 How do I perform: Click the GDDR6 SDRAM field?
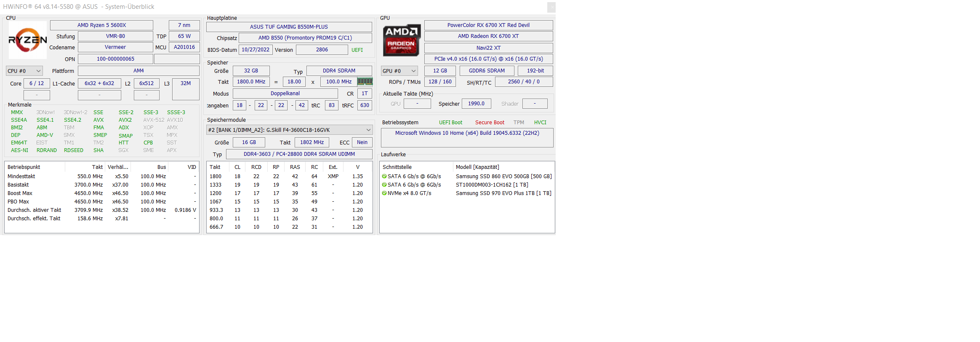tap(487, 71)
